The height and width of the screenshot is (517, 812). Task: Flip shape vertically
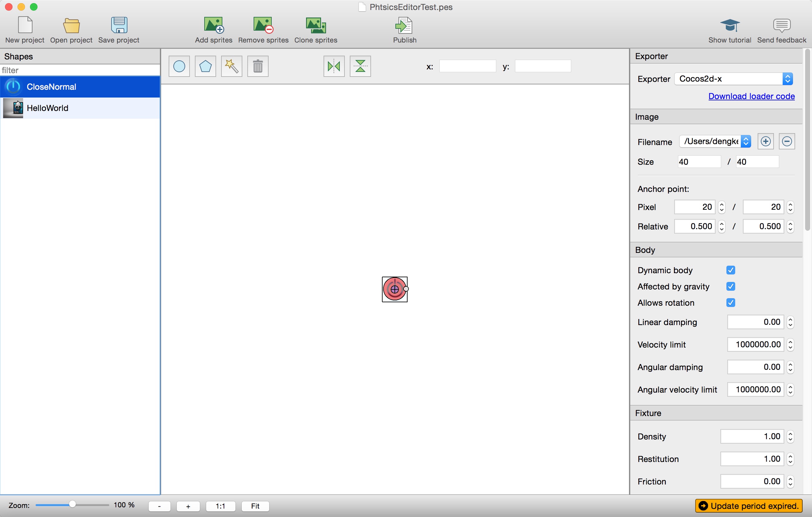[360, 66]
